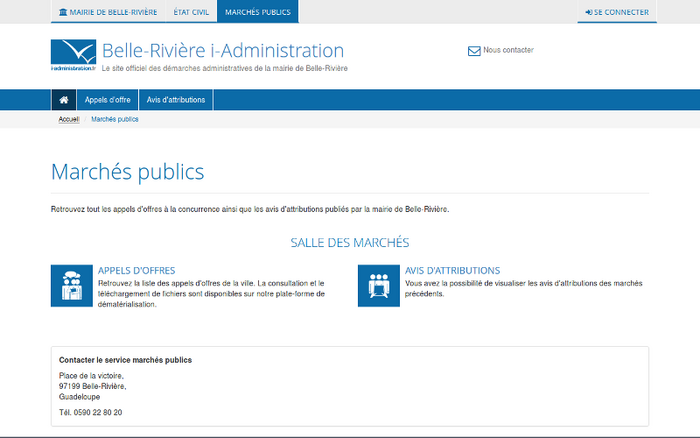The height and width of the screenshot is (438, 700).
Task: Open Avis d'attributions in the blue navbar
Action: [x=176, y=100]
